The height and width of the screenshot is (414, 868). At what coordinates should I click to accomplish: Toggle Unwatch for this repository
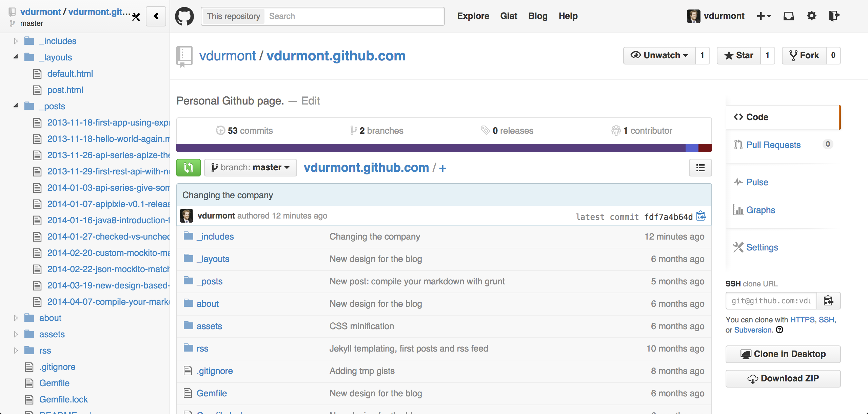(x=659, y=55)
